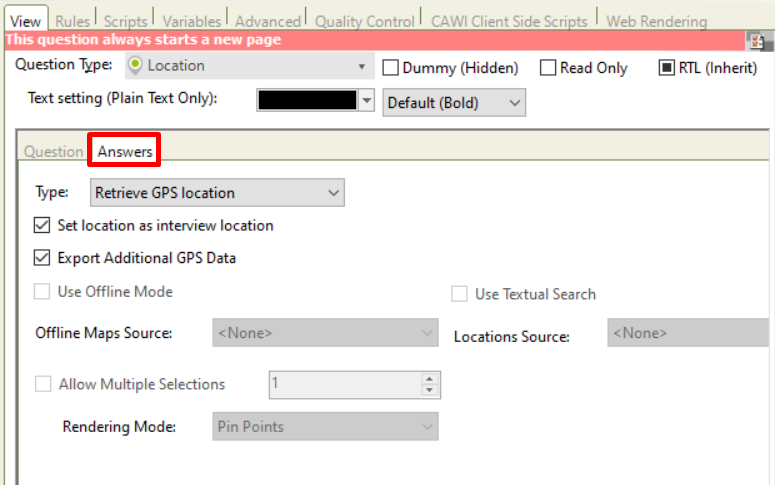The image size is (775, 485).
Task: Expand the Retrieve GPS location Type dropdown
Action: pyautogui.click(x=217, y=193)
